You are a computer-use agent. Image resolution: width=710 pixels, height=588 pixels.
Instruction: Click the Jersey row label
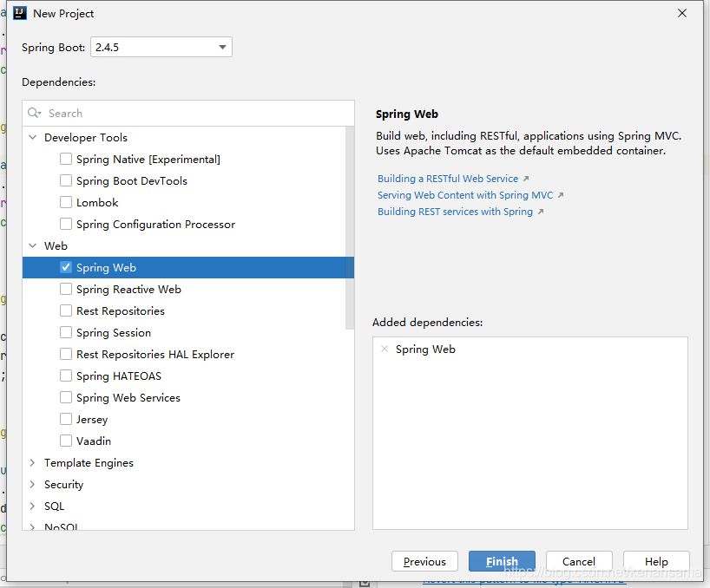[92, 419]
